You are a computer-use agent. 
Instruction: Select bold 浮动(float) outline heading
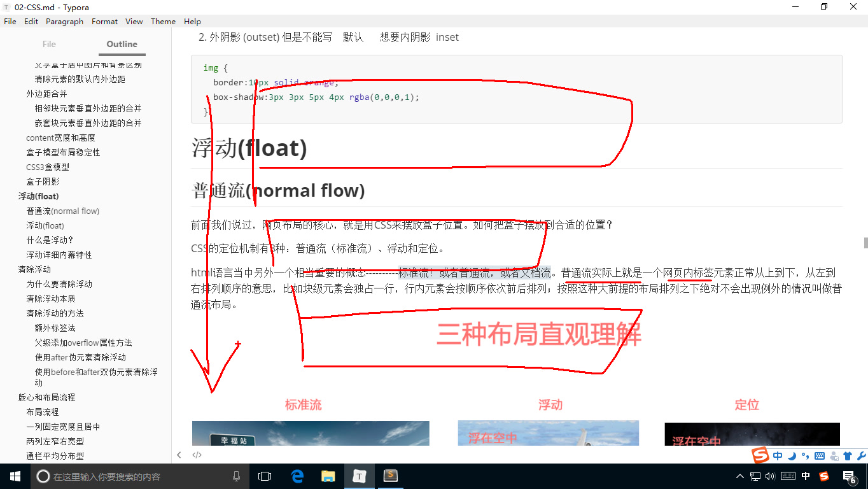(39, 196)
